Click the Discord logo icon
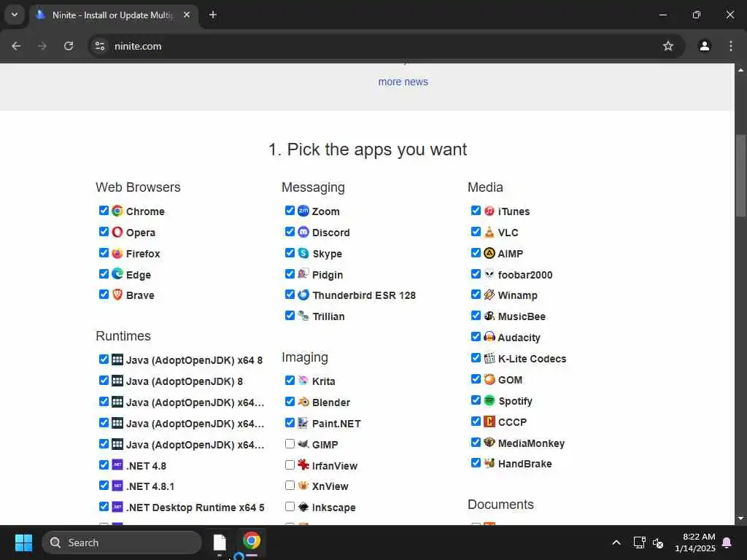 click(303, 232)
